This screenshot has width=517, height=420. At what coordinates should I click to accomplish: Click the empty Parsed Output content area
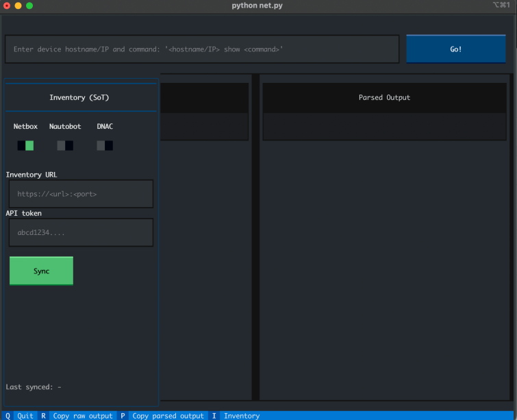(384, 267)
